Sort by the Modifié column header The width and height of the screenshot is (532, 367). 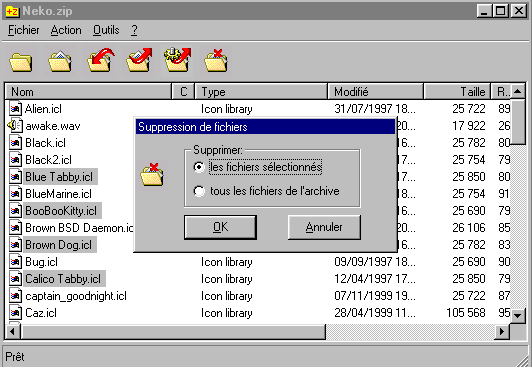pos(376,92)
